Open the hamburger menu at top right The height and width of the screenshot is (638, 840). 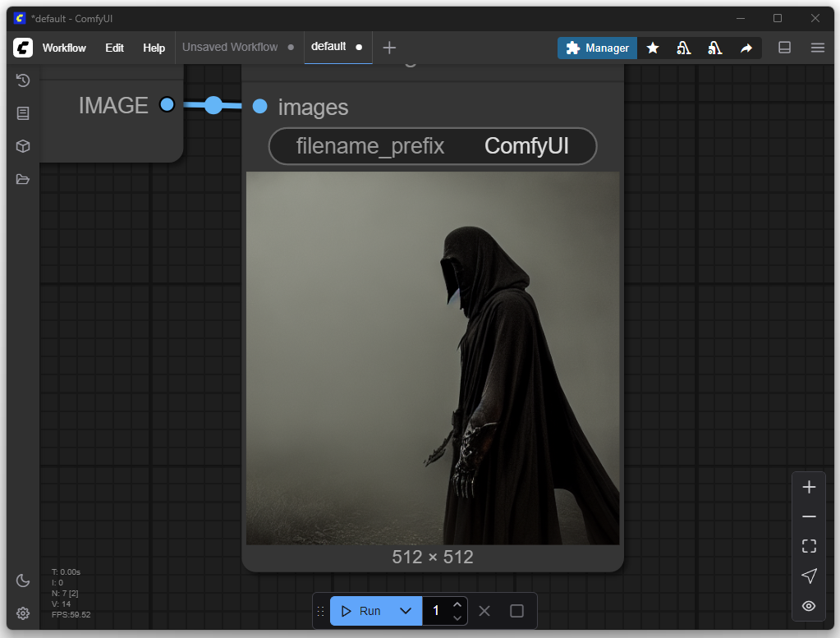pyautogui.click(x=817, y=48)
